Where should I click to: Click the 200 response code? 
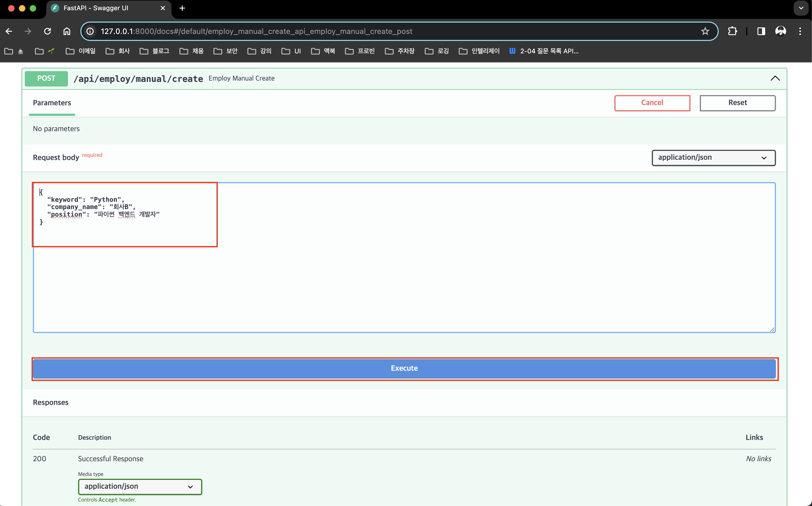tap(40, 459)
